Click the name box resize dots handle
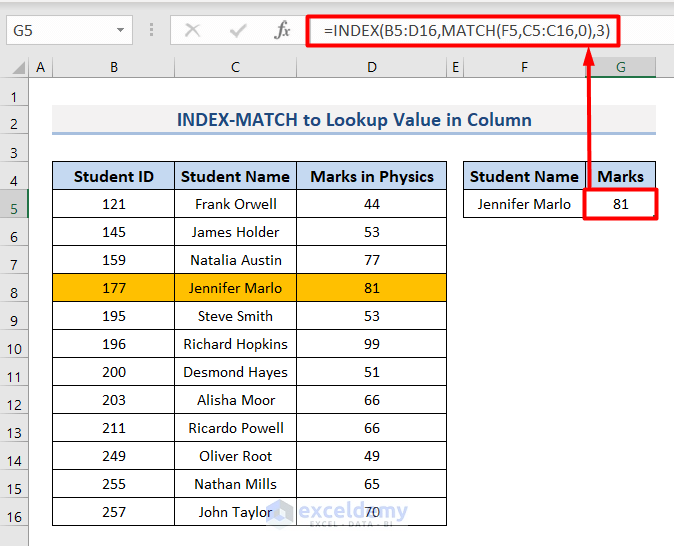The width and height of the screenshot is (674, 546). tap(151, 31)
